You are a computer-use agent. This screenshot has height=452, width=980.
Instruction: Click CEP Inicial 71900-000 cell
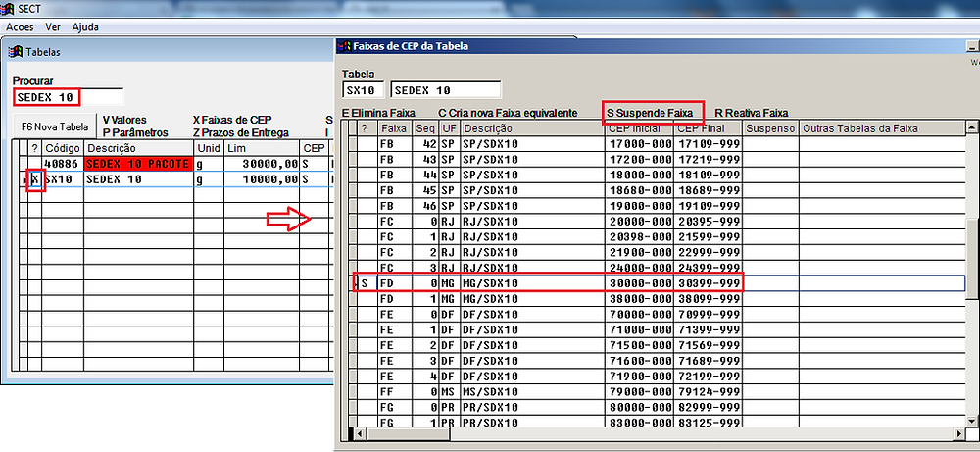click(639, 377)
